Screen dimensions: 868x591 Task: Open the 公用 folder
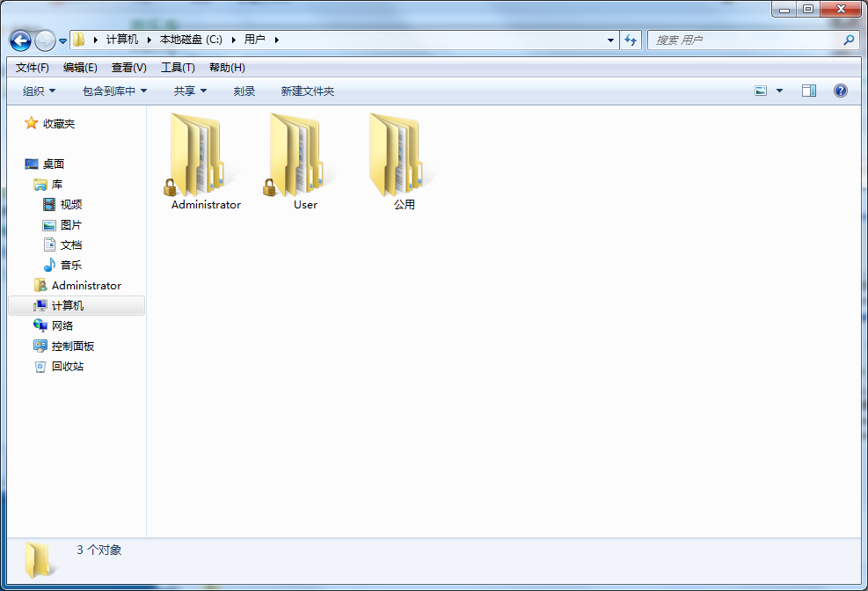tap(396, 155)
